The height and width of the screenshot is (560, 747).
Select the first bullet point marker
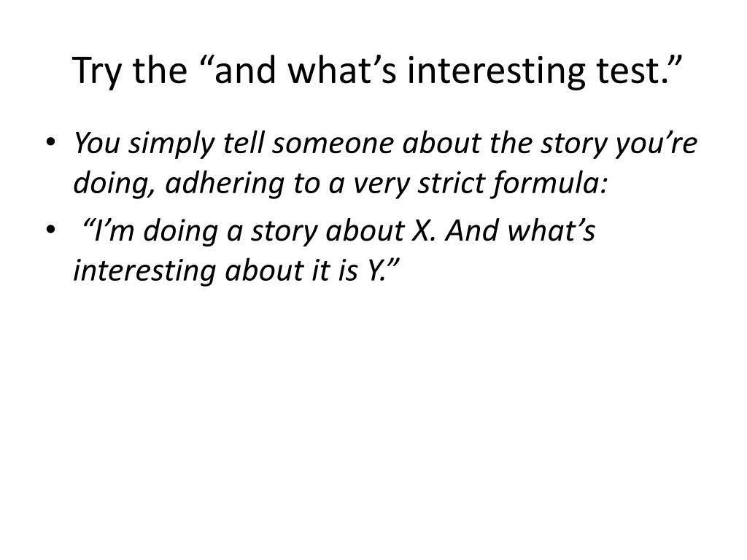coord(51,142)
